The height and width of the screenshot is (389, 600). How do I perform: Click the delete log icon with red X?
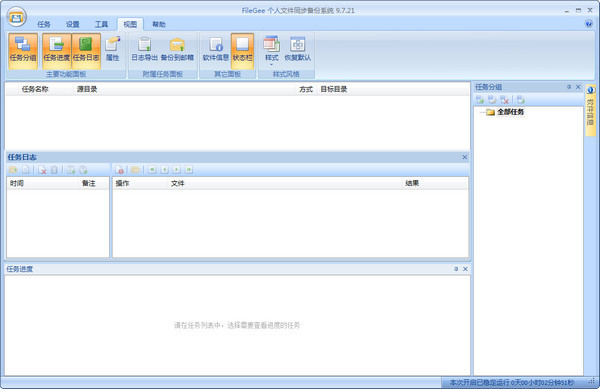[x=42, y=170]
